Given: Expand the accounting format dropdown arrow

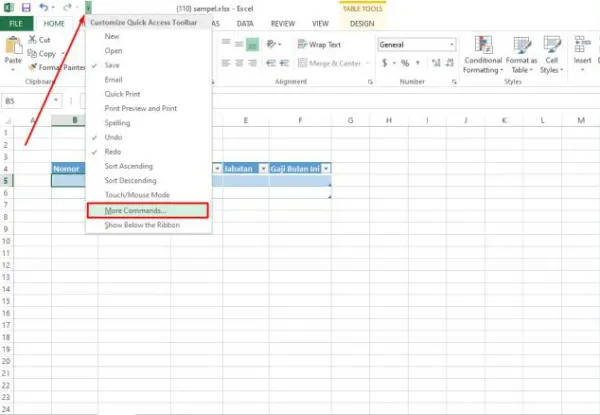Looking at the screenshot, I should click(394, 63).
